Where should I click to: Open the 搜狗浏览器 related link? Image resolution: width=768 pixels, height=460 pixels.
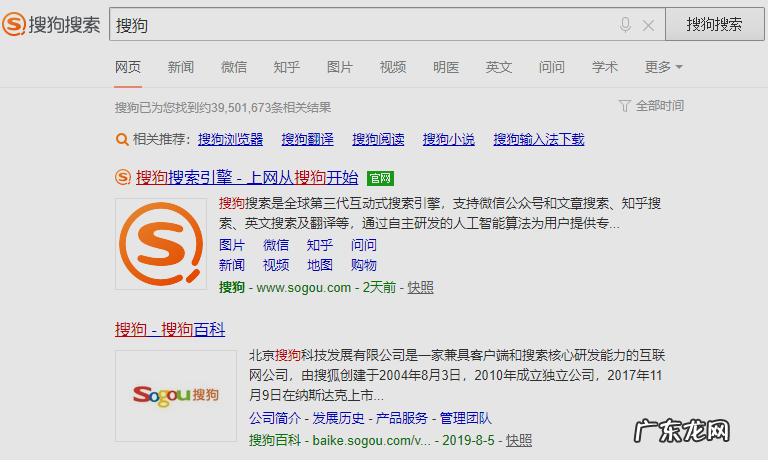point(230,139)
